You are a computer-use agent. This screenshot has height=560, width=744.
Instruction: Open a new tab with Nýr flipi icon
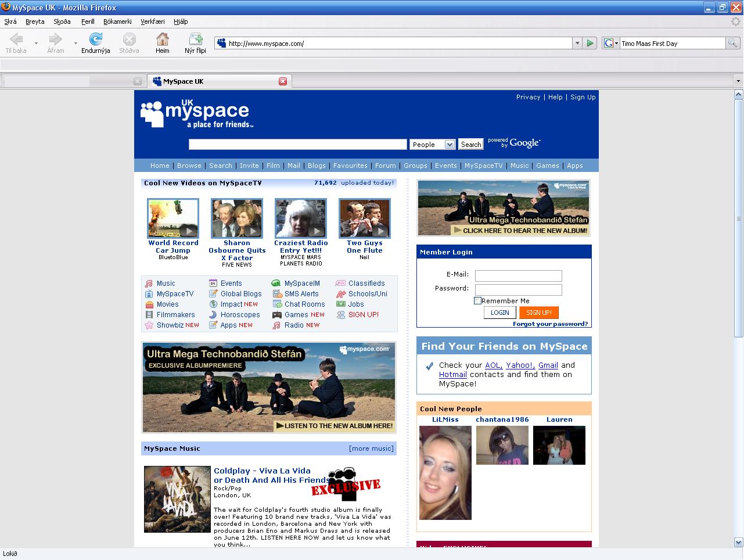196,40
